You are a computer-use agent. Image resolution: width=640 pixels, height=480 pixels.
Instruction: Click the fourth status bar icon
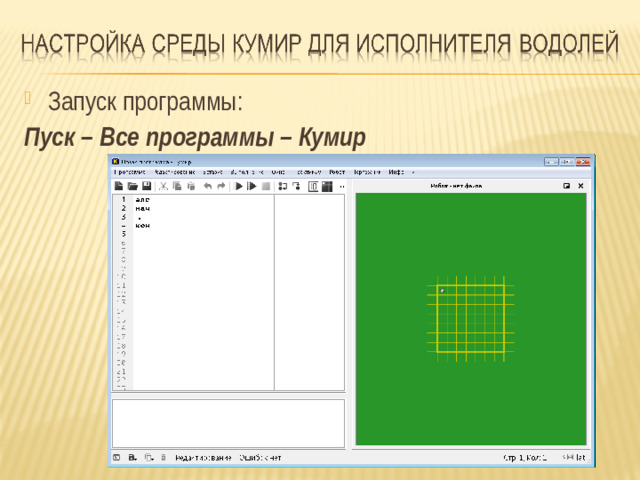coord(163,458)
